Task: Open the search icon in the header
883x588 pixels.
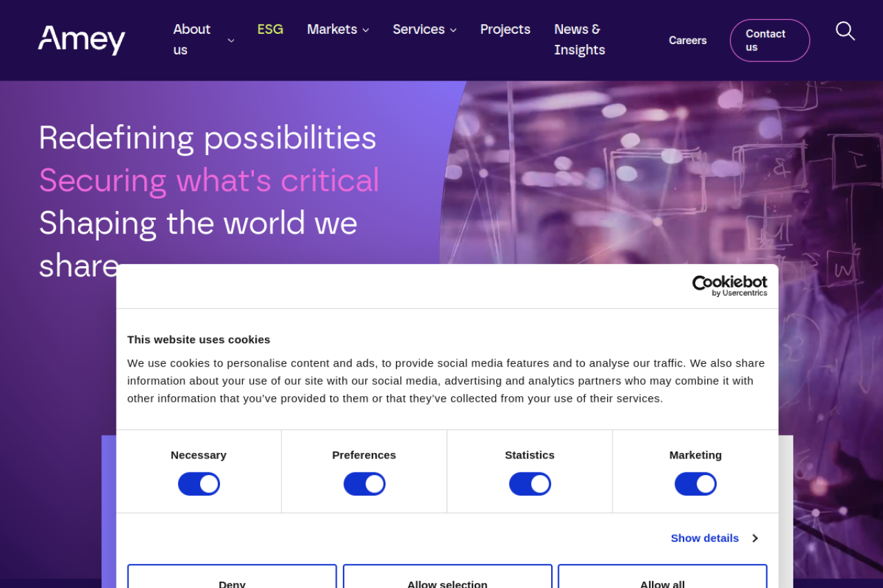Action: 845,31
